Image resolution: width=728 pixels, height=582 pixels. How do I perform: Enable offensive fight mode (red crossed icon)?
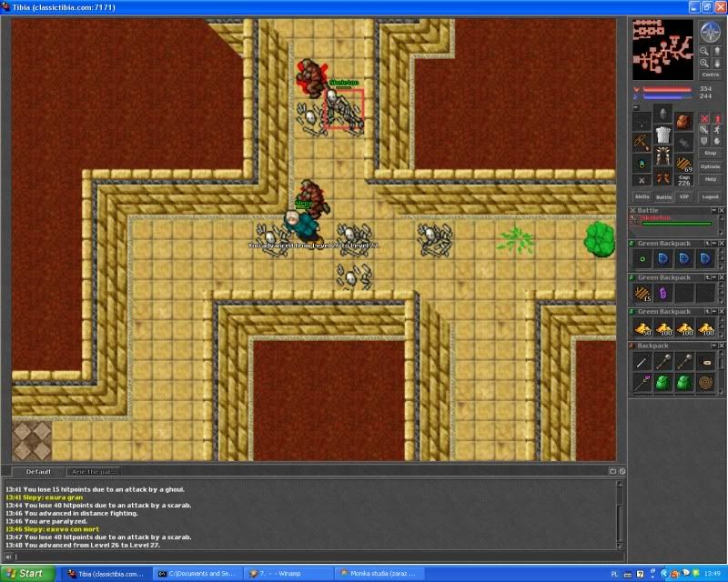pos(704,119)
